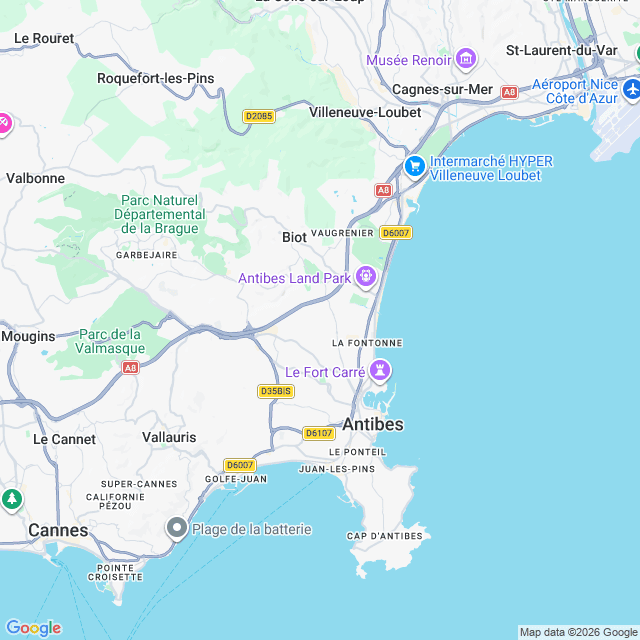Click the Intermarché HYPER shopping cart pin
640x640 pixels.
click(x=415, y=167)
